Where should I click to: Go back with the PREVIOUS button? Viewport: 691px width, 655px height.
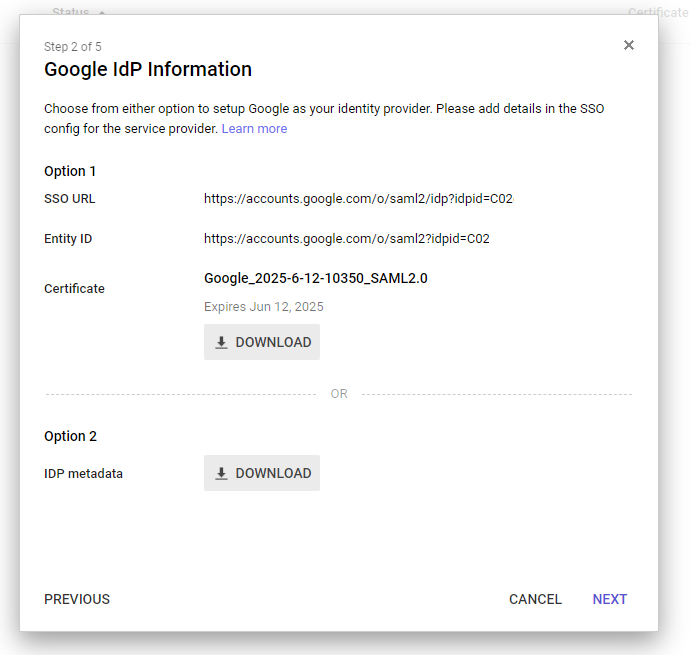(x=77, y=599)
